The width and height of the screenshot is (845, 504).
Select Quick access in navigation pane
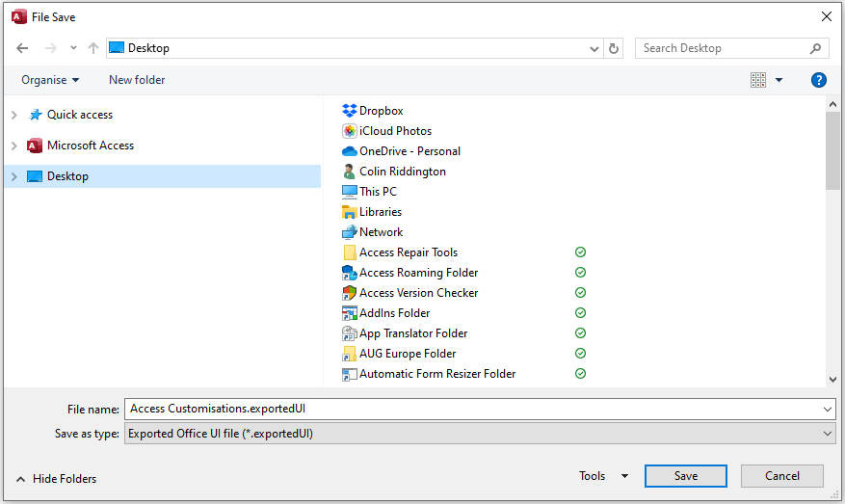pos(80,115)
